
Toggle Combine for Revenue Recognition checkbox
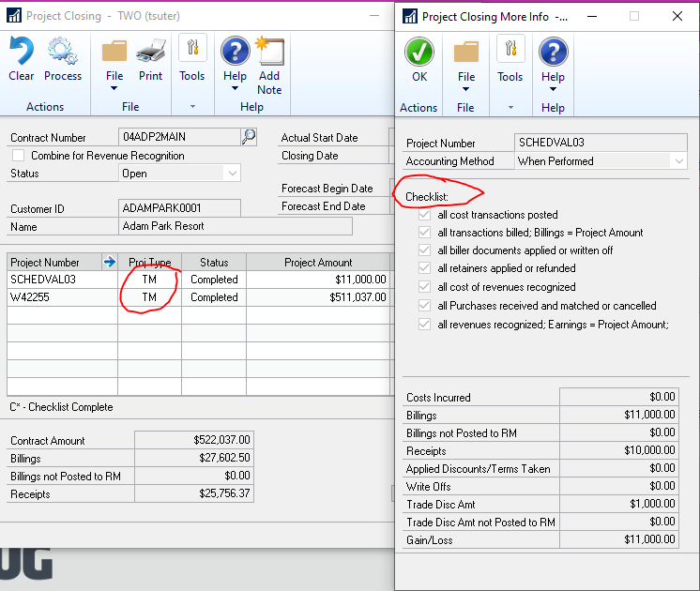click(19, 156)
